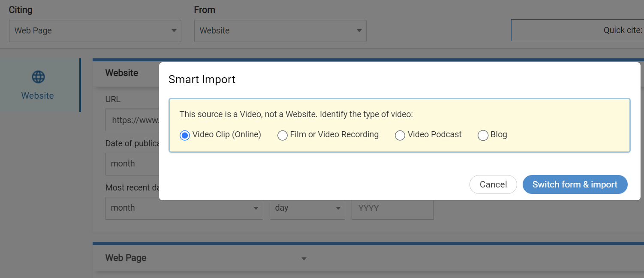Click the Web Page section chevron arrow
Image resolution: width=644 pixels, height=278 pixels.
point(304,259)
